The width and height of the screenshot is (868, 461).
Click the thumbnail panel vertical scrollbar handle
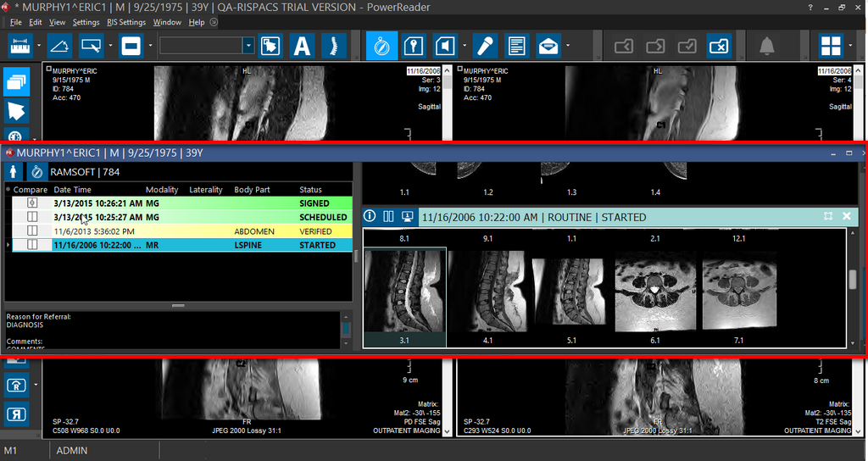[x=852, y=280]
